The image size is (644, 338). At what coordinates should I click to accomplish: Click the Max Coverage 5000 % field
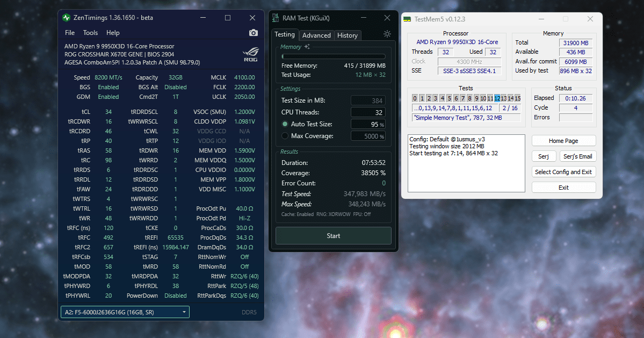368,136
